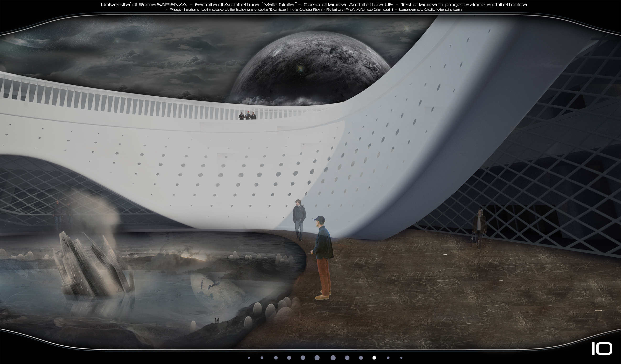Open slide via sixth pagination dot
The height and width of the screenshot is (364, 621).
317,358
